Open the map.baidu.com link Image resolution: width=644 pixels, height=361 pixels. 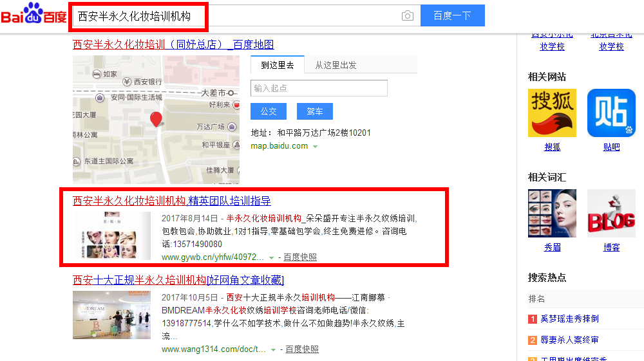coord(279,146)
